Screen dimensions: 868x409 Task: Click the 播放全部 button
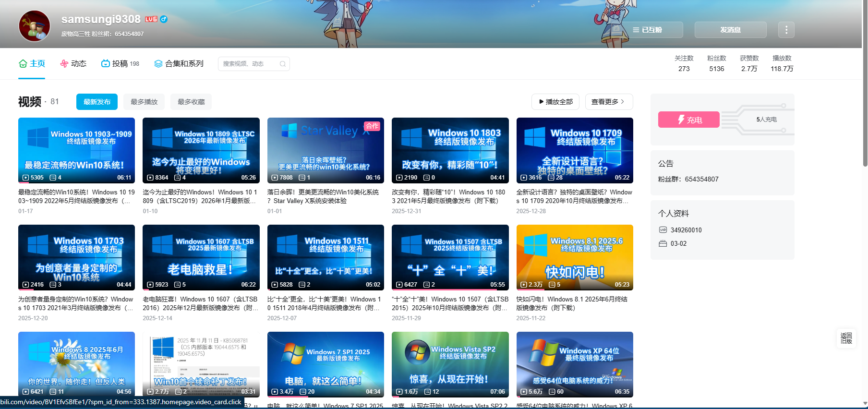[x=555, y=102]
